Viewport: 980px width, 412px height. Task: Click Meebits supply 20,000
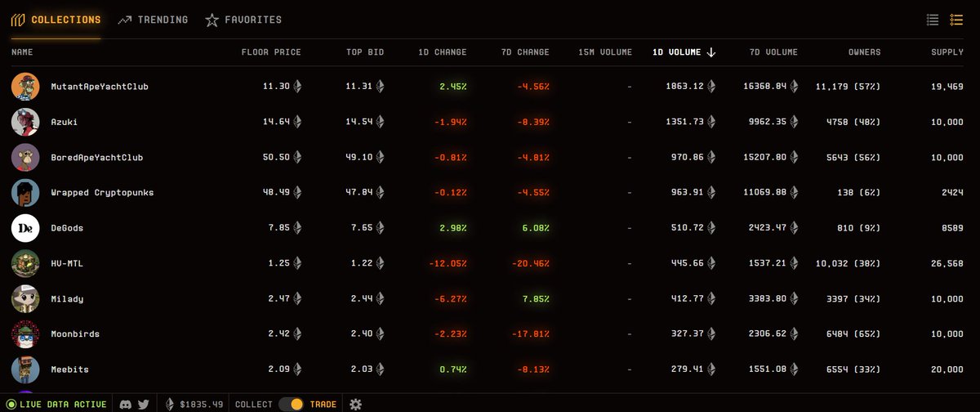947,369
